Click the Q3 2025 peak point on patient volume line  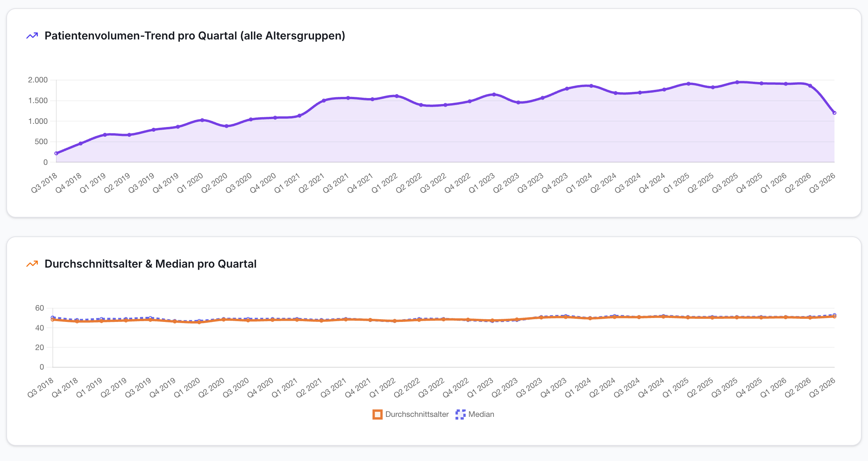(x=737, y=82)
